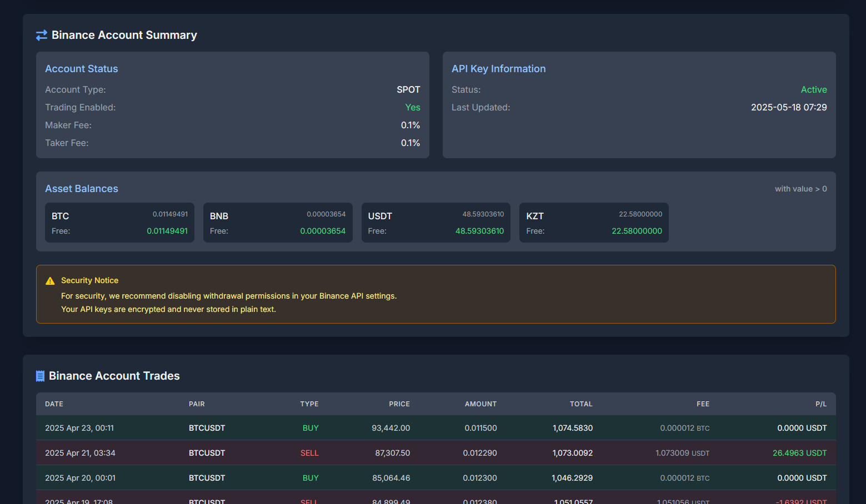Click the Trading Enabled 'Yes' value

tap(413, 107)
